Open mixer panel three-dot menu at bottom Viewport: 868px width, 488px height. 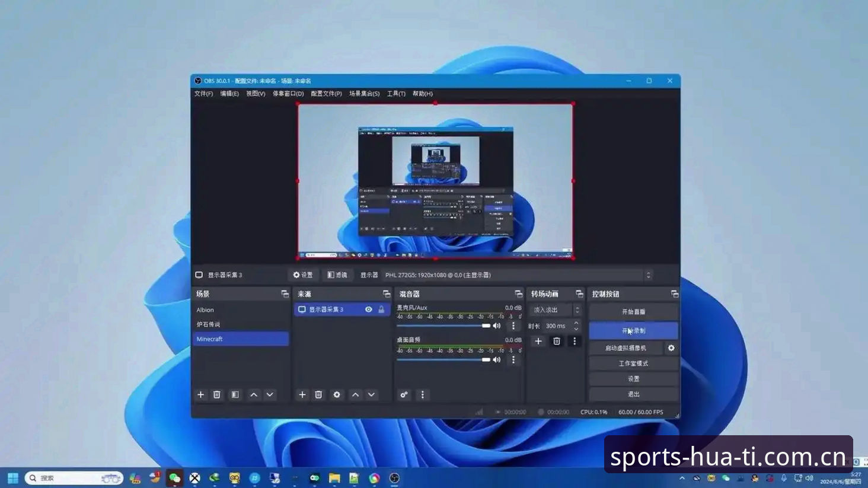422,395
